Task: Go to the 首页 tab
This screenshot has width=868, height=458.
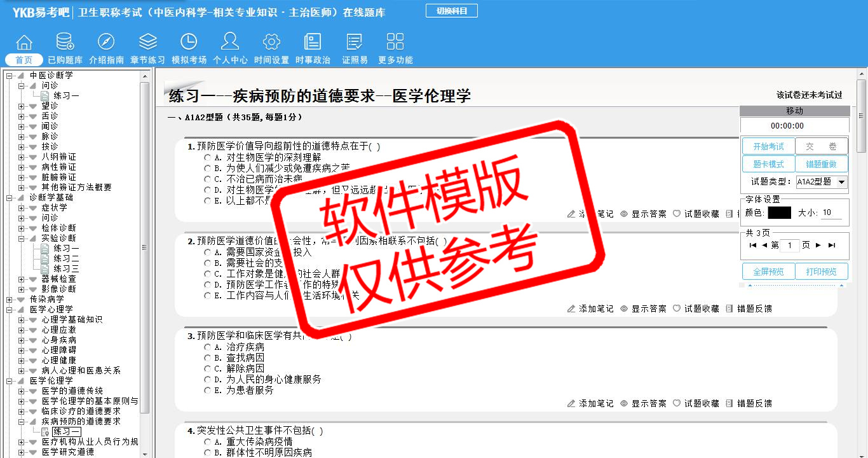Action: point(24,60)
